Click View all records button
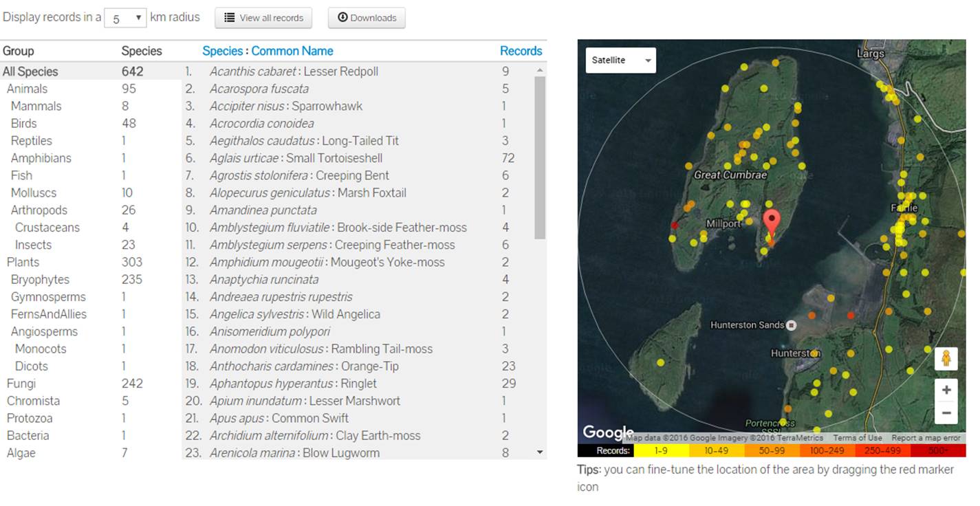This screenshot has height=506, width=980. tap(263, 18)
